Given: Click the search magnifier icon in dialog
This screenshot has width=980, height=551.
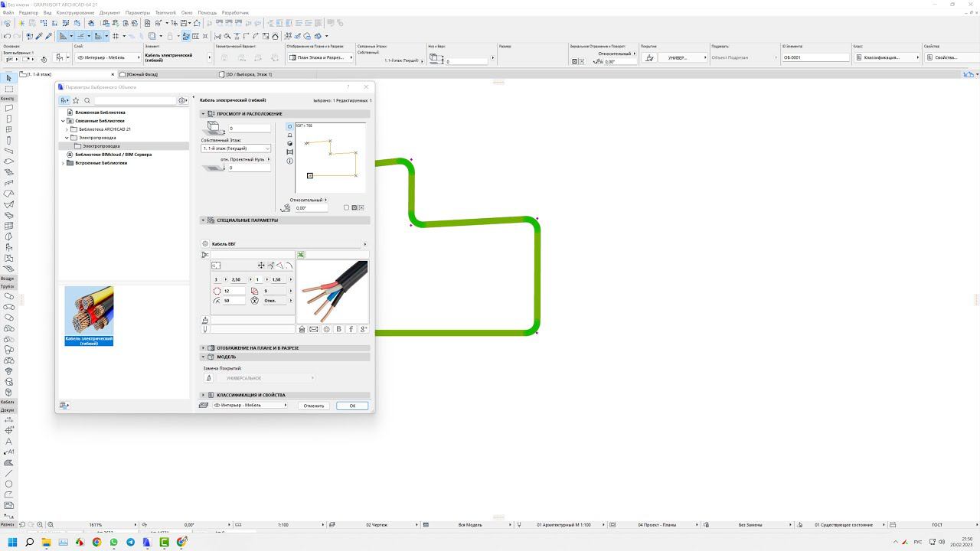Looking at the screenshot, I should (x=87, y=100).
